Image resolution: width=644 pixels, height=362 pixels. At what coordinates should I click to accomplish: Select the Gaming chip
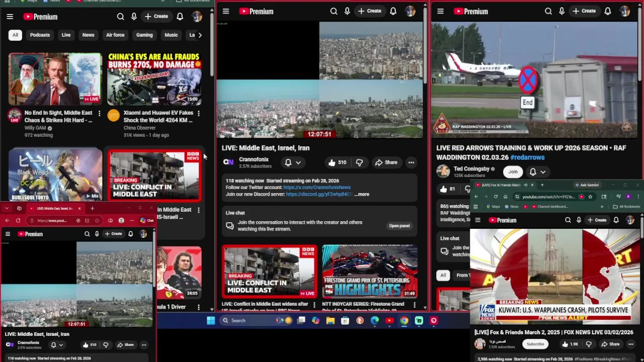[144, 35]
